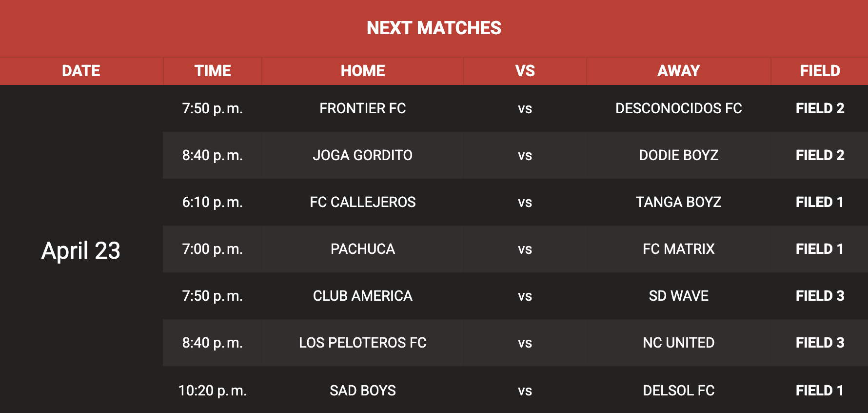
Task: Click the FILED 1 field label
Action: click(820, 202)
